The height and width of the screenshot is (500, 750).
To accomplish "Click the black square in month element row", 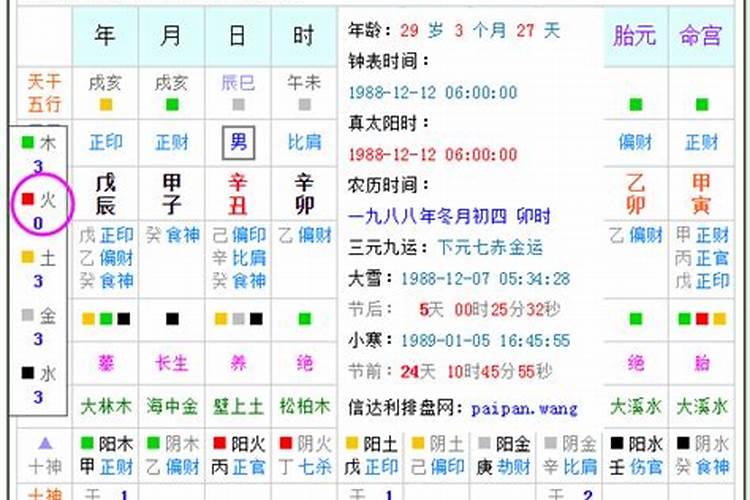I will (172, 319).
